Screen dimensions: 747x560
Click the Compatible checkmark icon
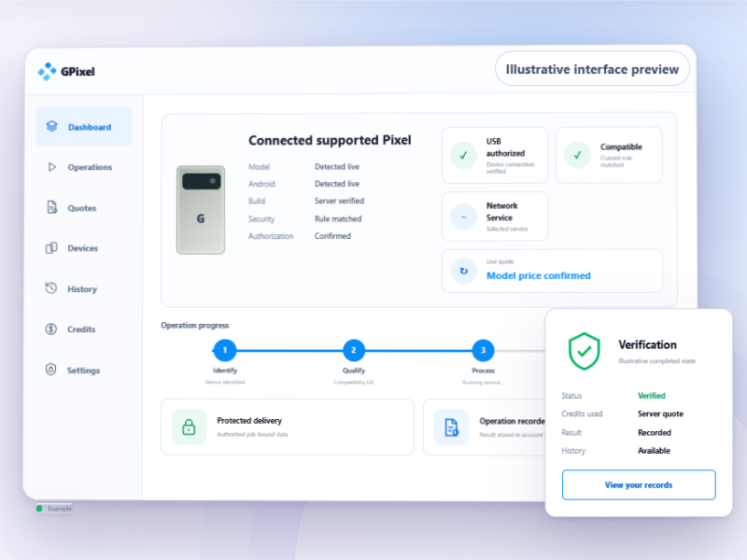[x=577, y=155]
